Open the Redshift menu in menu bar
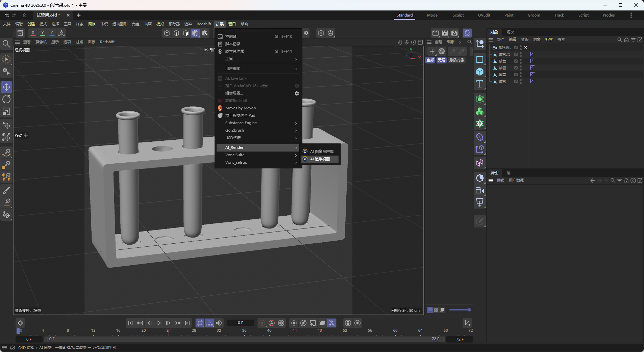Image resolution: width=644 pixels, height=352 pixels. point(204,24)
